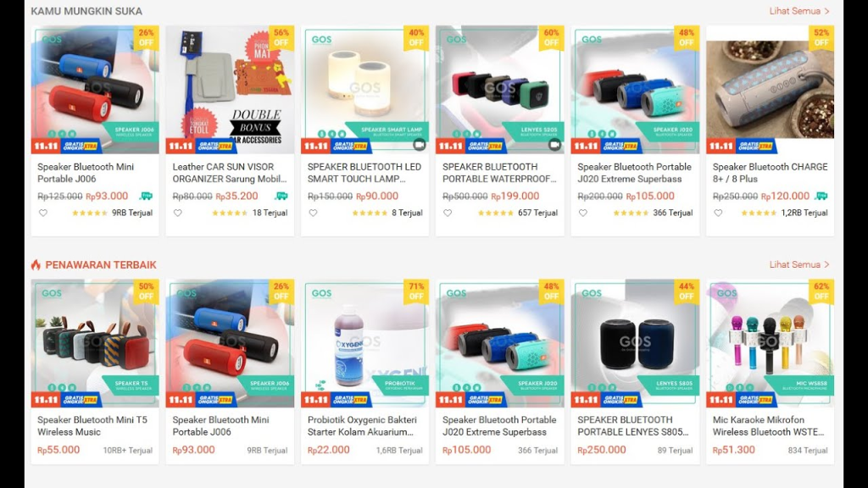Open the Penawaran Terbaik section heading
Image resolution: width=868 pixels, height=488 pixels.
pyautogui.click(x=101, y=265)
